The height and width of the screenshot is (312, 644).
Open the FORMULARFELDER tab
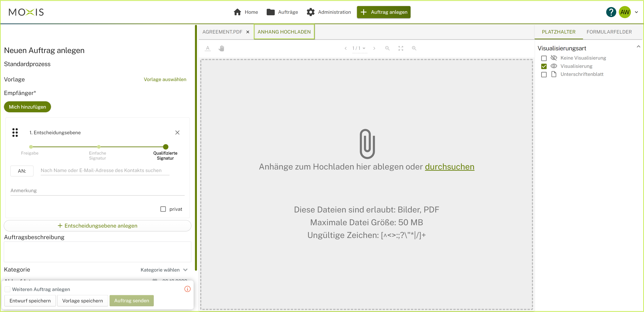click(x=609, y=32)
